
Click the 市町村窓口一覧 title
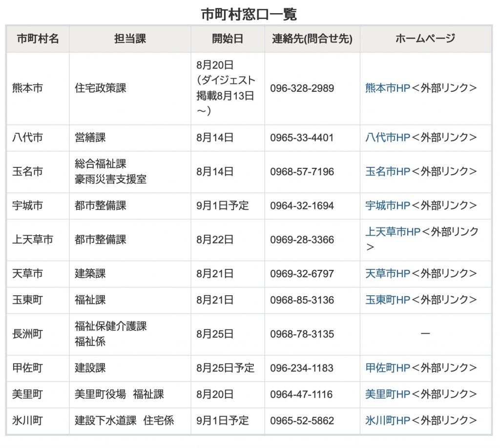click(x=249, y=15)
